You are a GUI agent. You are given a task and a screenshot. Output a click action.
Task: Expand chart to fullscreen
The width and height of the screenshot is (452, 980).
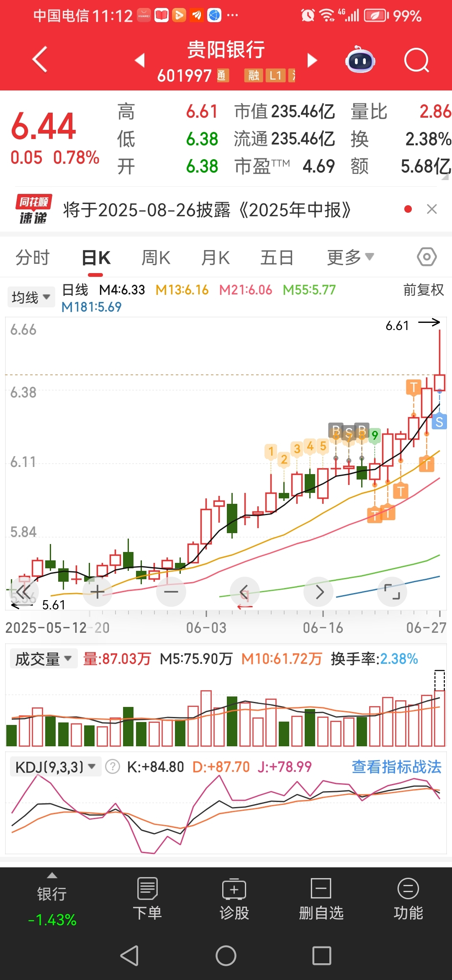click(392, 592)
